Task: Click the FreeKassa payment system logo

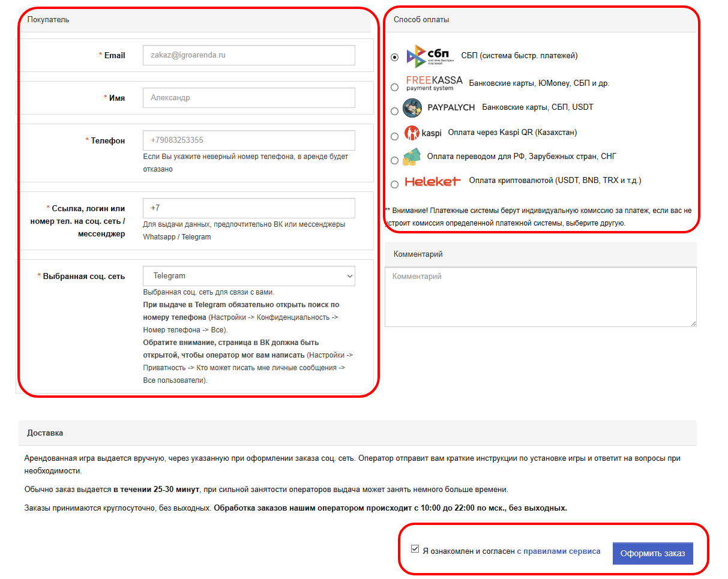Action: (434, 83)
